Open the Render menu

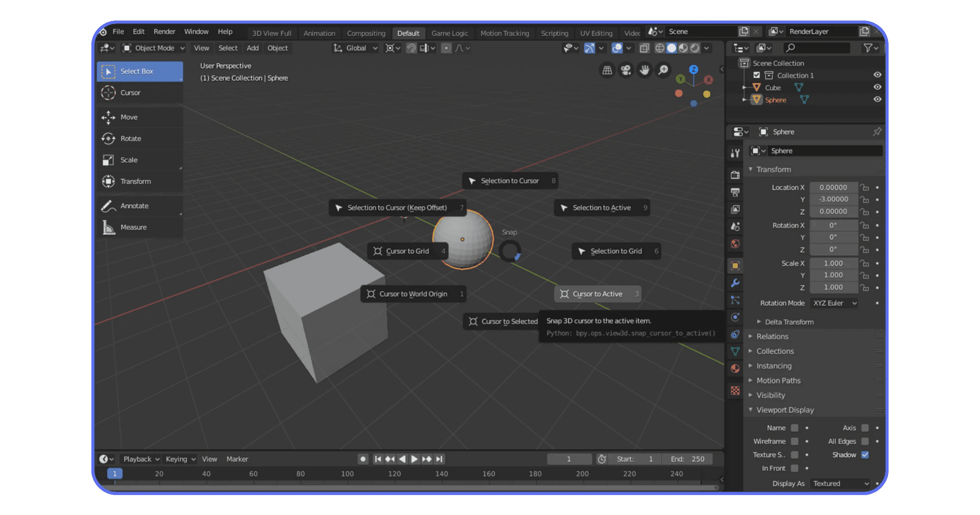pos(164,31)
